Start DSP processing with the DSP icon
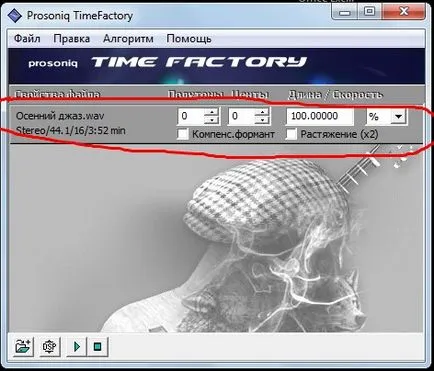Image resolution: width=434 pixels, height=371 pixels. click(x=50, y=347)
